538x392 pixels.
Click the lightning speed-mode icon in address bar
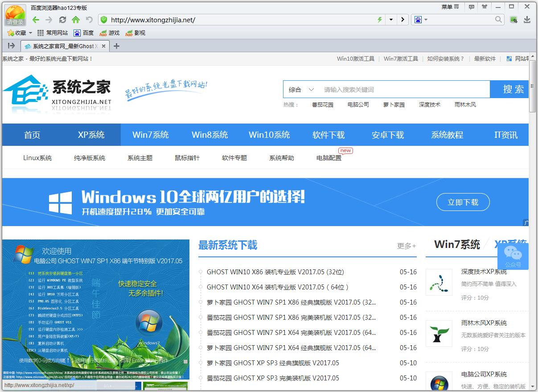pos(380,20)
